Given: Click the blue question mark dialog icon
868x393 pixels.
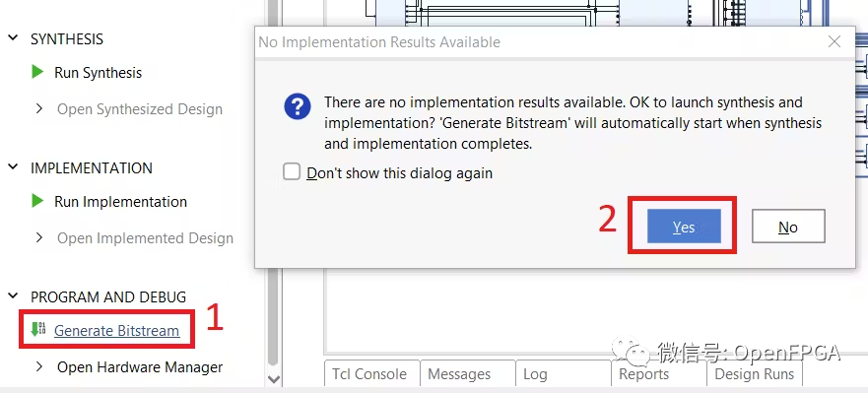Looking at the screenshot, I should tap(298, 105).
